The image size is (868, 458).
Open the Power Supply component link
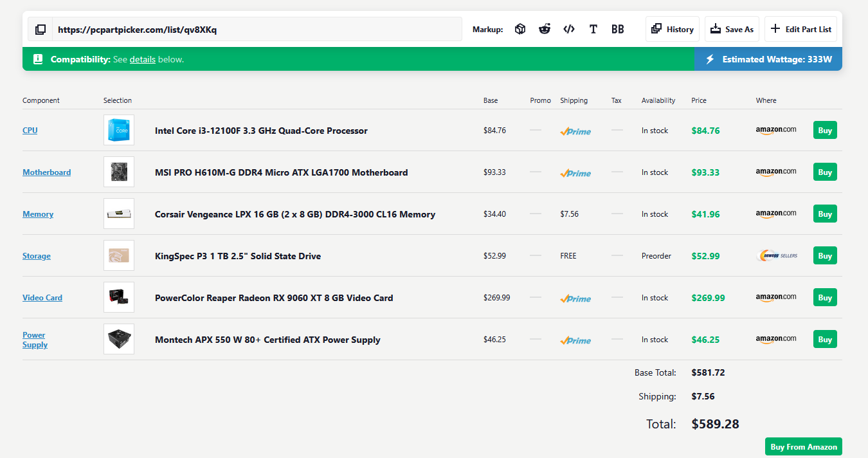(x=35, y=340)
